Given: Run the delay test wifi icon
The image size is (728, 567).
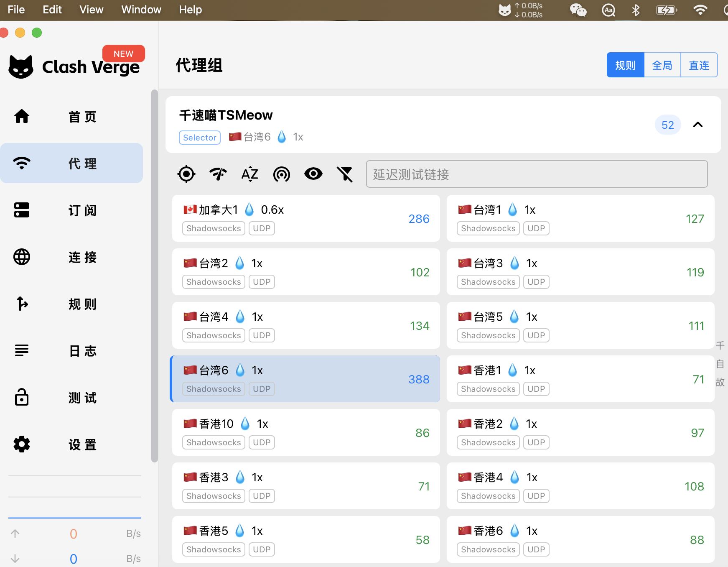Looking at the screenshot, I should coord(218,174).
